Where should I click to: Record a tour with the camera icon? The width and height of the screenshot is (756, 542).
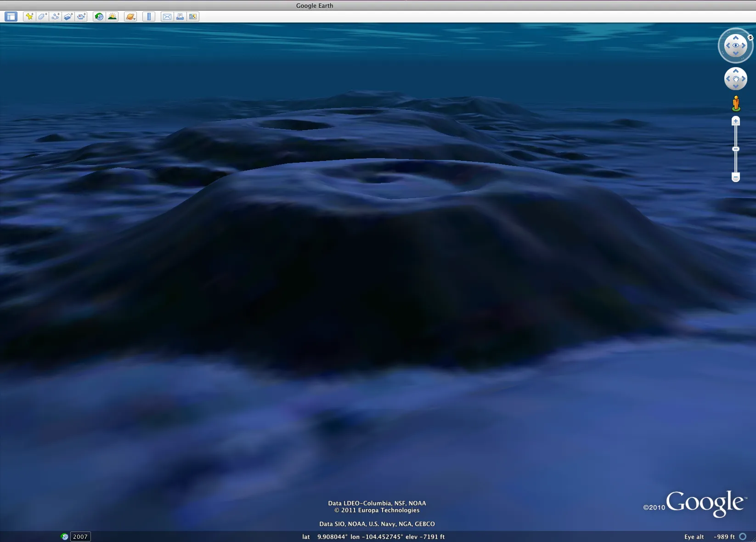tap(81, 17)
